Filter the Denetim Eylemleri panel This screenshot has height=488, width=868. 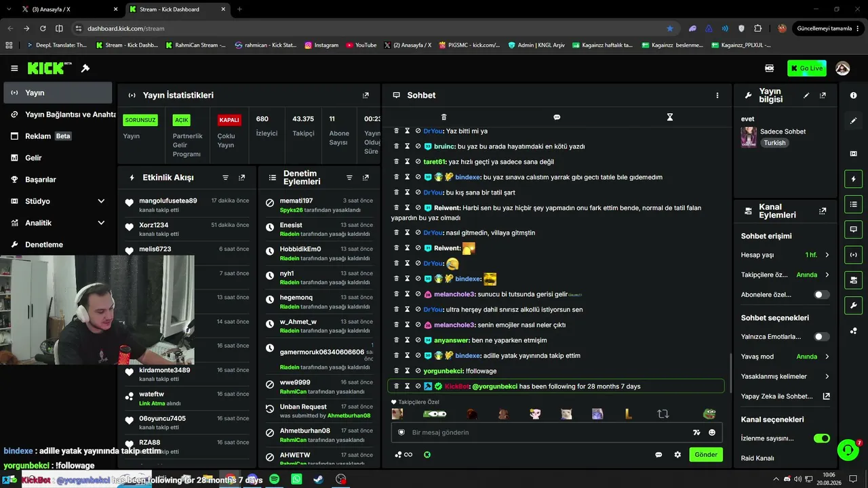point(349,178)
